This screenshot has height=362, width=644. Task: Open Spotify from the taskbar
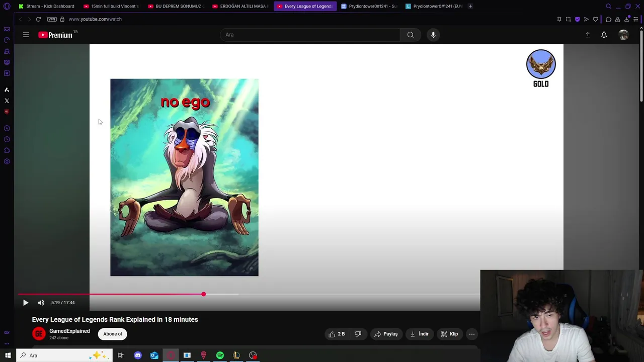coord(220,355)
